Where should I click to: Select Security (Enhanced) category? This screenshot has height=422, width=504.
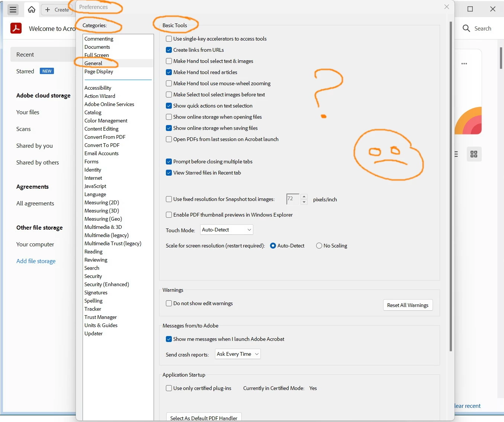tap(107, 284)
